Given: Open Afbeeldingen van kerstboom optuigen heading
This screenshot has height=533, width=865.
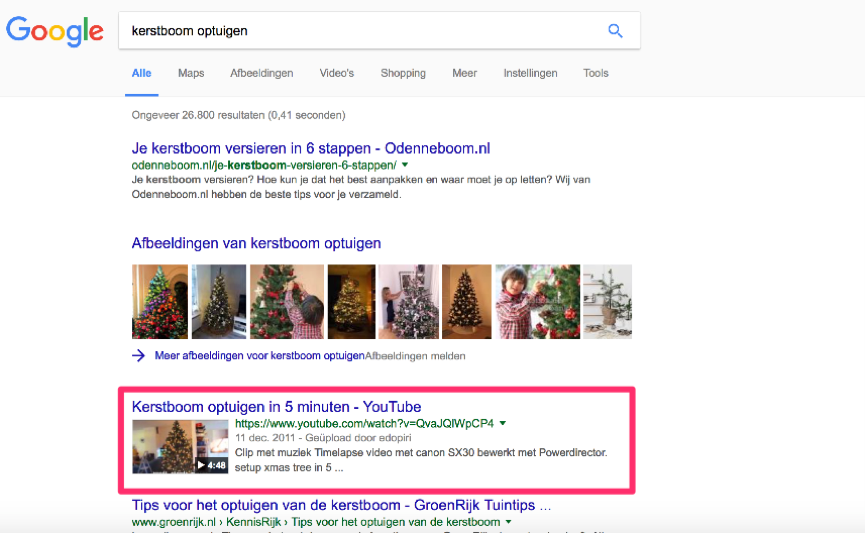Looking at the screenshot, I should pyautogui.click(x=256, y=243).
